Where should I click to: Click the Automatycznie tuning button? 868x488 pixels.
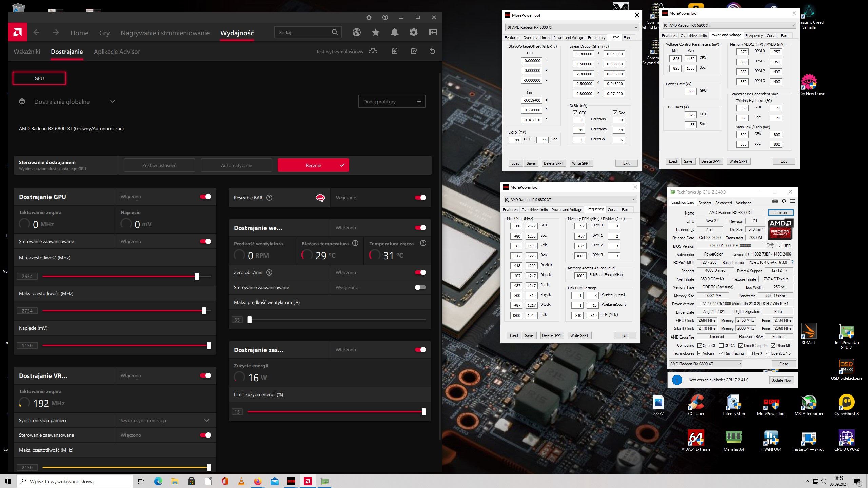(x=236, y=165)
